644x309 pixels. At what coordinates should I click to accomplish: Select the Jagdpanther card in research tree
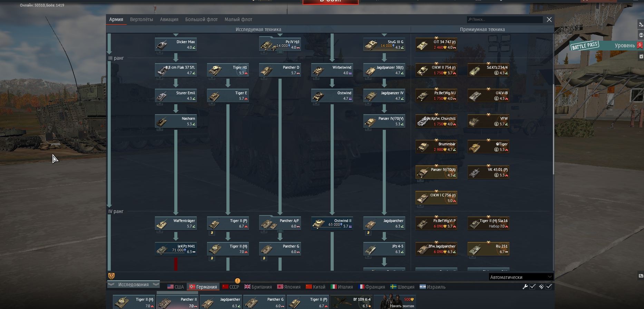[x=384, y=223]
